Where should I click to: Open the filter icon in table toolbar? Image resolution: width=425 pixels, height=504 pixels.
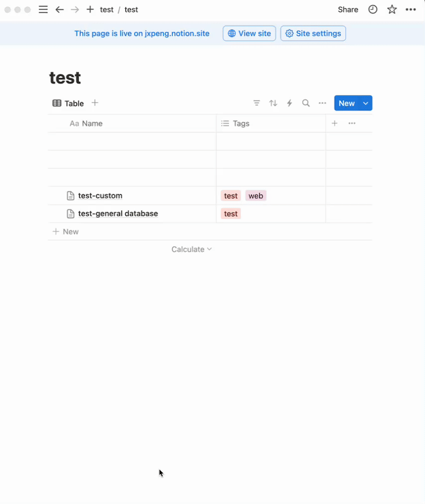coord(257,103)
